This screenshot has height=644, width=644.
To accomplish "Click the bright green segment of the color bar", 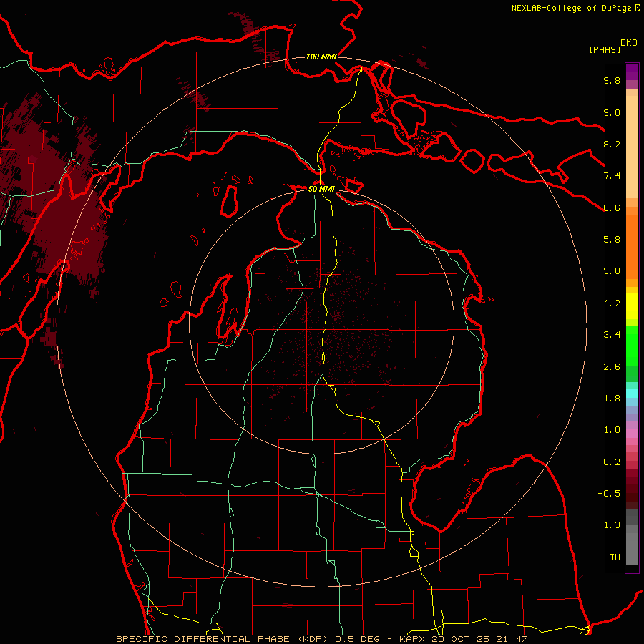I will (632, 346).
